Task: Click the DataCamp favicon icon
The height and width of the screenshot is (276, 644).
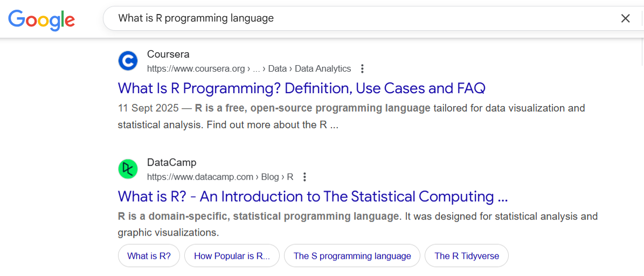Action: click(128, 169)
